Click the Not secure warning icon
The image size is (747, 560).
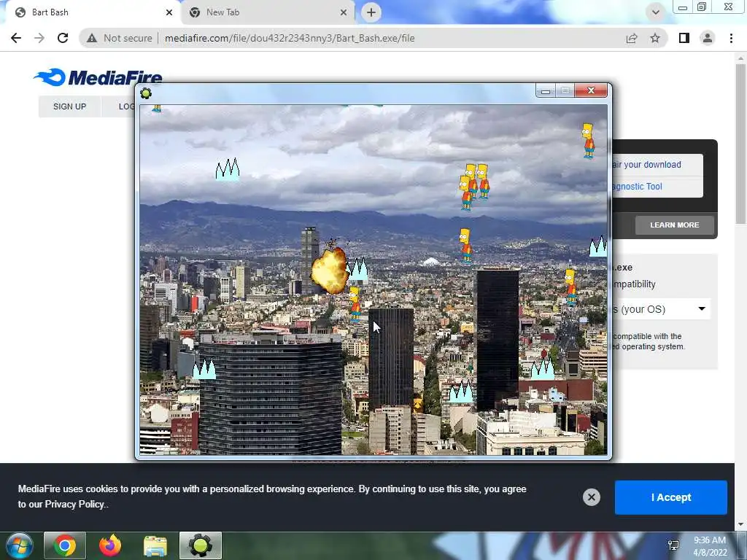pyautogui.click(x=92, y=38)
